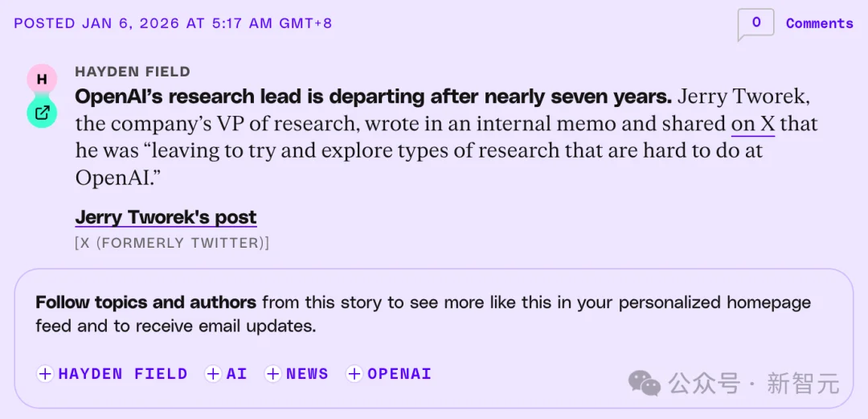Click the pink H author avatar

tap(42, 79)
